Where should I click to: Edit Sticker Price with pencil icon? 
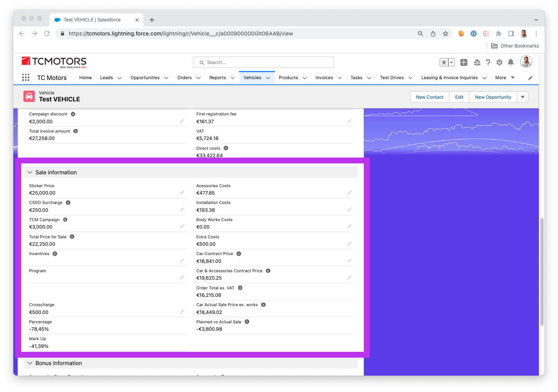(182, 193)
